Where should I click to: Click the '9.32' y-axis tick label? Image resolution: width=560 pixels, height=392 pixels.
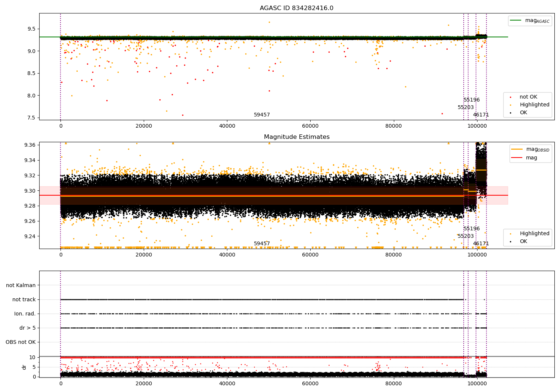pyautogui.click(x=29, y=175)
